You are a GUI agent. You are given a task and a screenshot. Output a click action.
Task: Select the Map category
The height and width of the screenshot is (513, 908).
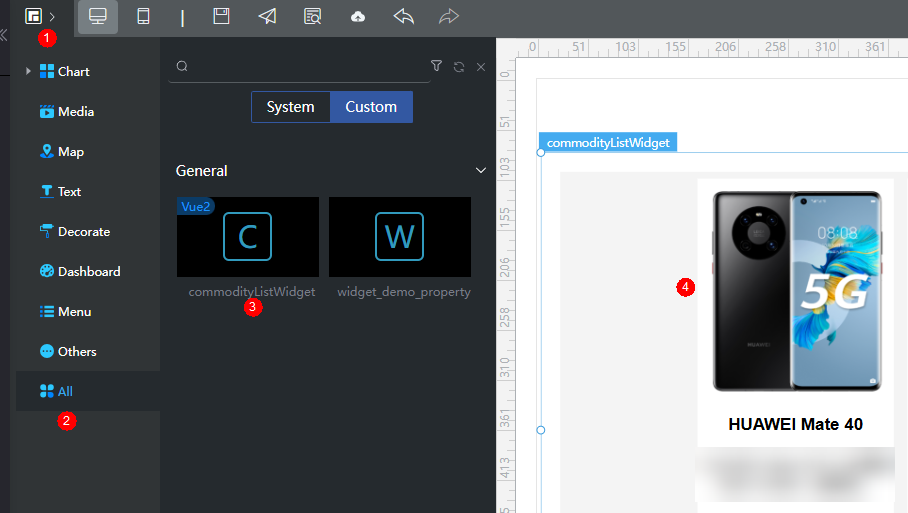(x=62, y=151)
